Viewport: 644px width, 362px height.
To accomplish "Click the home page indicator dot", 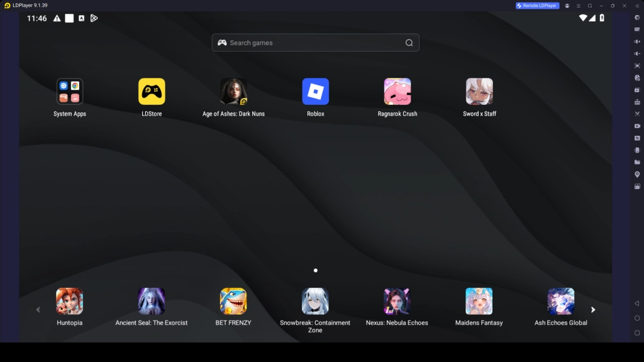I will point(316,270).
